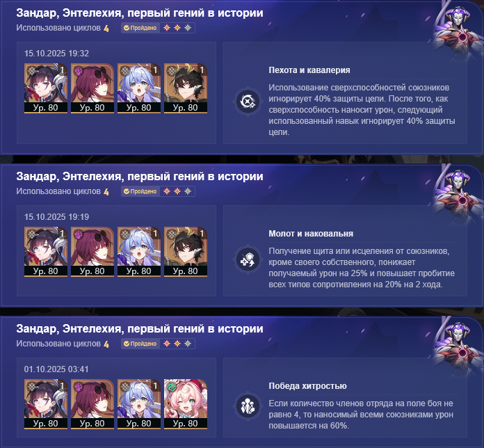Click the first star in the second card's rating
The height and width of the screenshot is (448, 484).
[167, 191]
